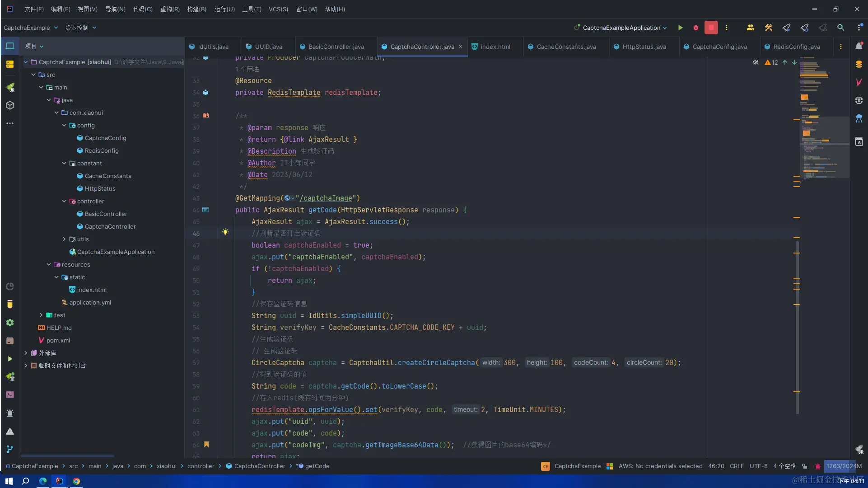Open application.yml in the project tree
Screen dimensions: 868x488
[90, 302]
